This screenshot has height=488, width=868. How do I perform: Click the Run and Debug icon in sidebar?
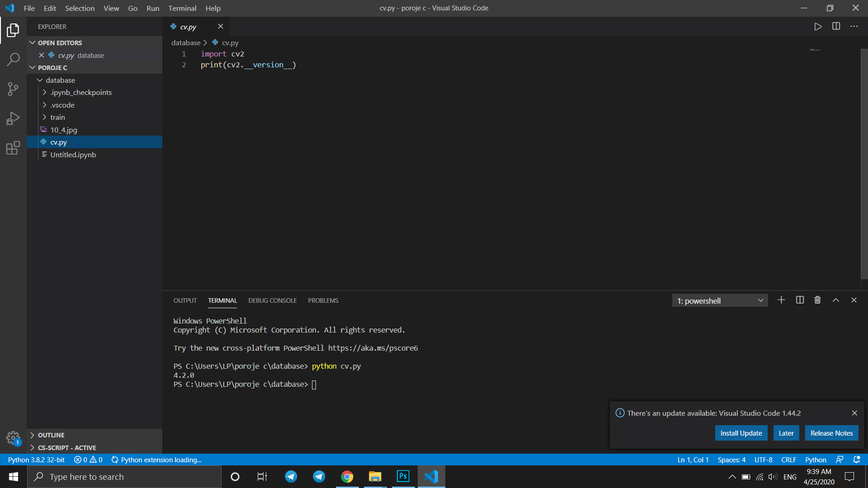[13, 118]
